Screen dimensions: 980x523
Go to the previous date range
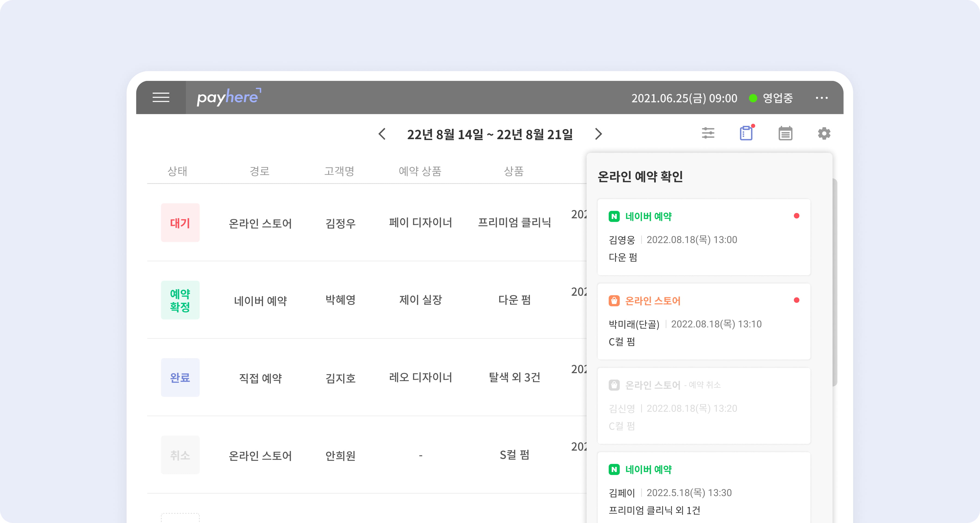382,134
